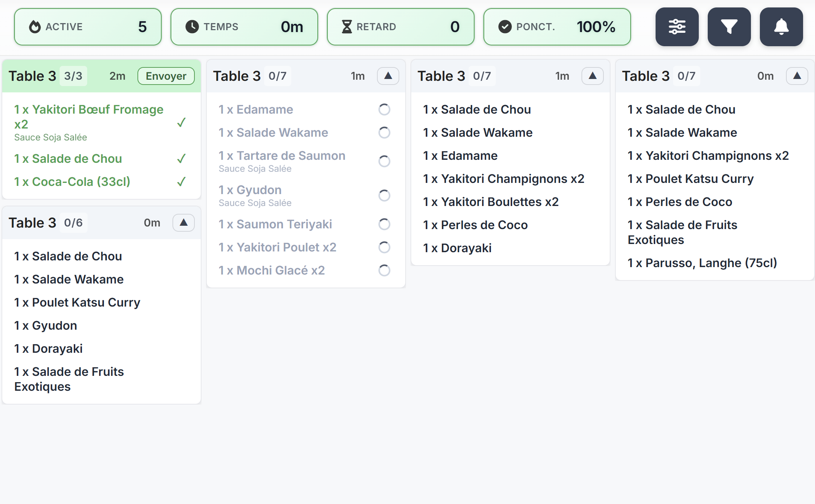Select the ACTIVE 5 stat card
The image size is (815, 504).
point(88,27)
